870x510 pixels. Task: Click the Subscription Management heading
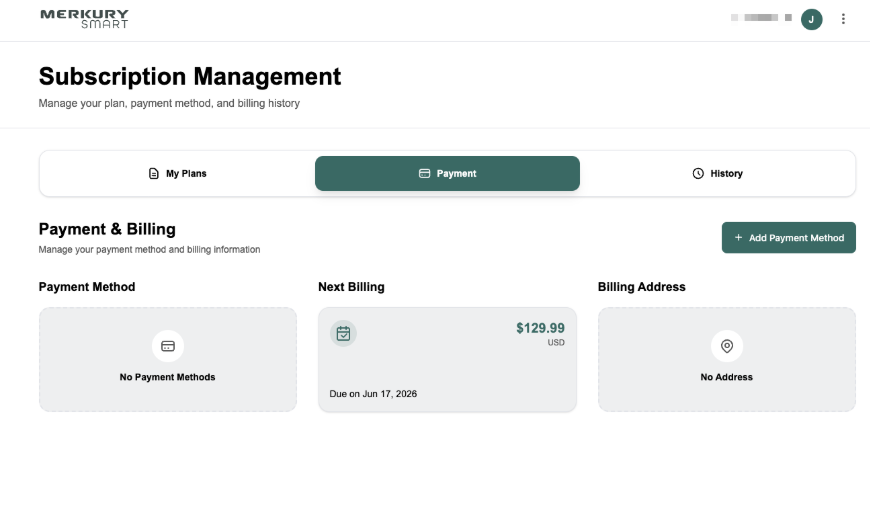click(190, 77)
